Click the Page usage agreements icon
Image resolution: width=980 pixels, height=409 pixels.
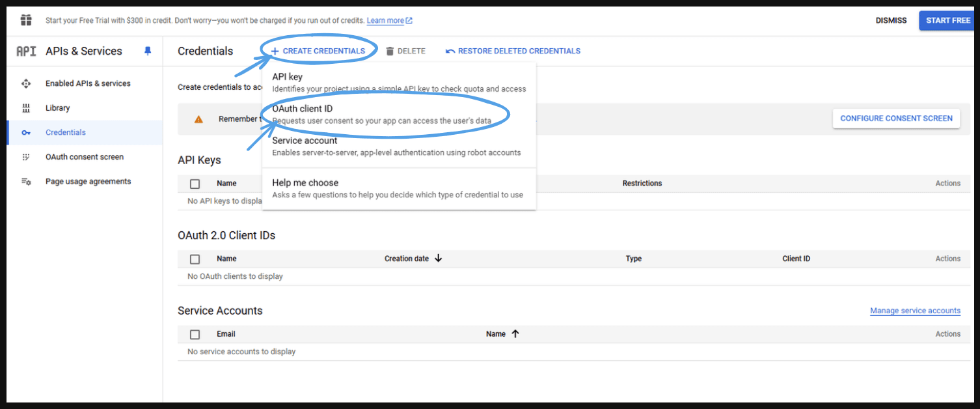(x=26, y=182)
